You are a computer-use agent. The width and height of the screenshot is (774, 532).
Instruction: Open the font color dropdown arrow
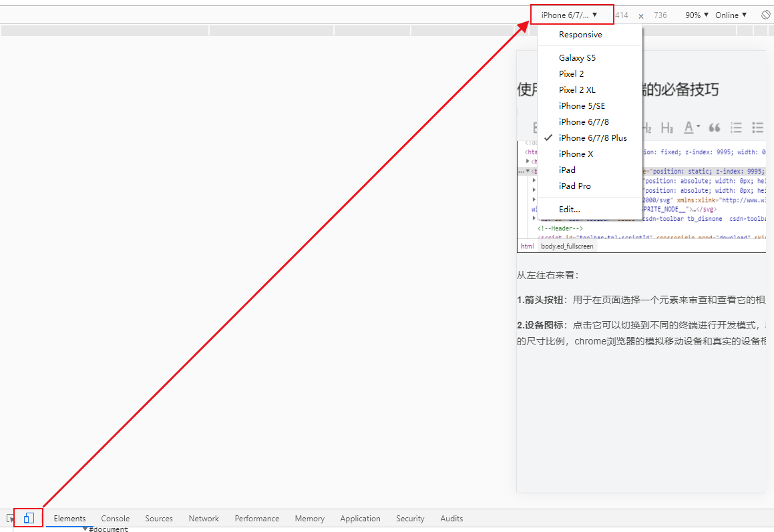(x=698, y=125)
